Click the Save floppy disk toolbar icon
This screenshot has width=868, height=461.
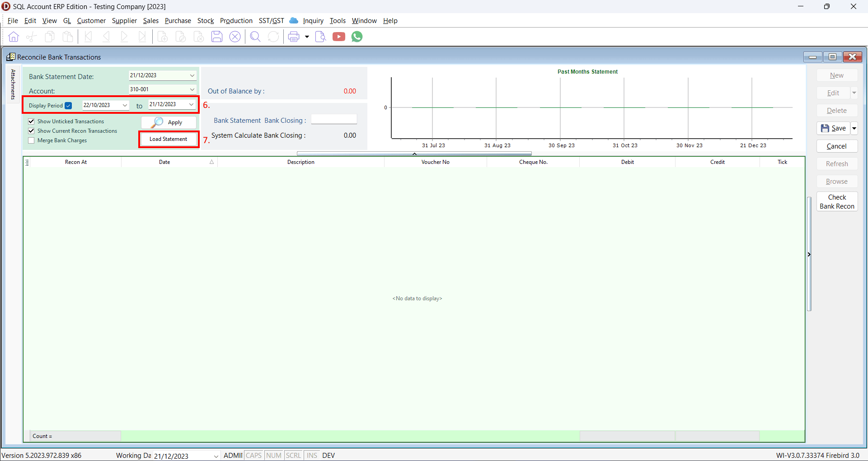[x=217, y=37]
